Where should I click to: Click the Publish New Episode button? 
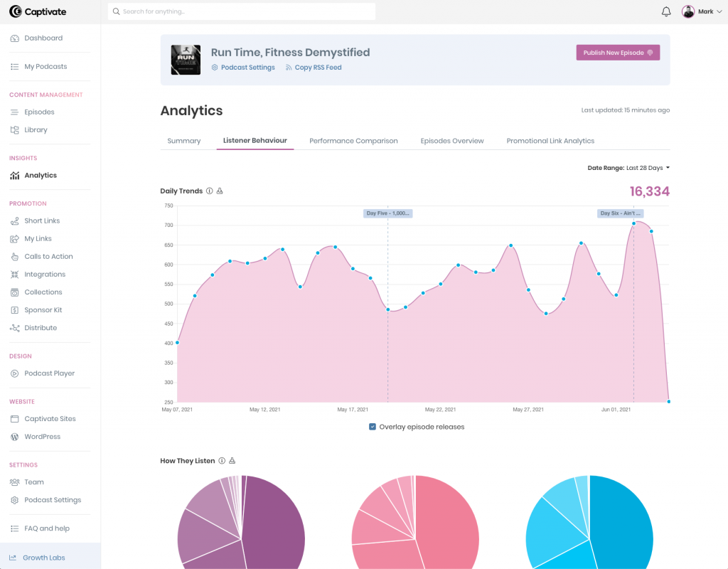tap(617, 53)
